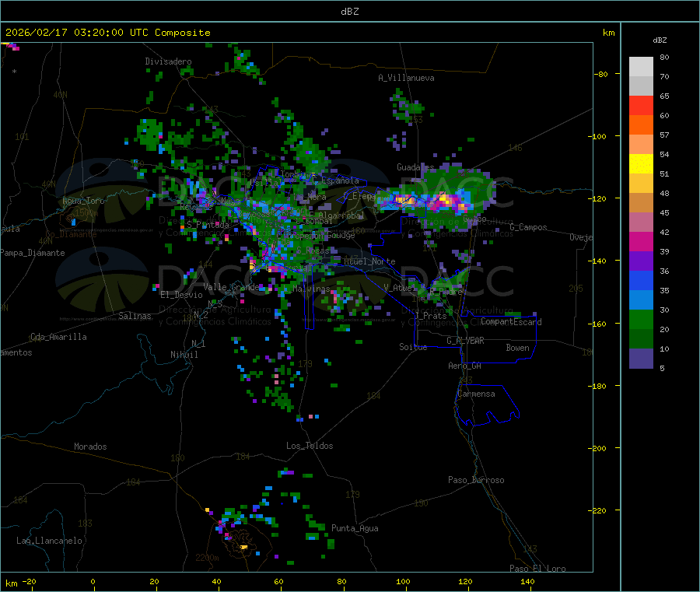Select the bright green swatch between 30 and 20
Screen dimensions: 700x592
[641, 320]
